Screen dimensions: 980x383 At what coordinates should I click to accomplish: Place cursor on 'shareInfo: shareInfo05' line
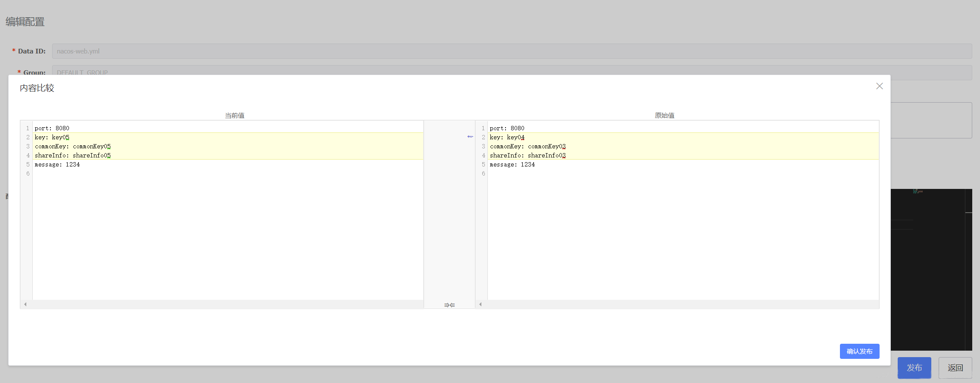[x=72, y=155]
